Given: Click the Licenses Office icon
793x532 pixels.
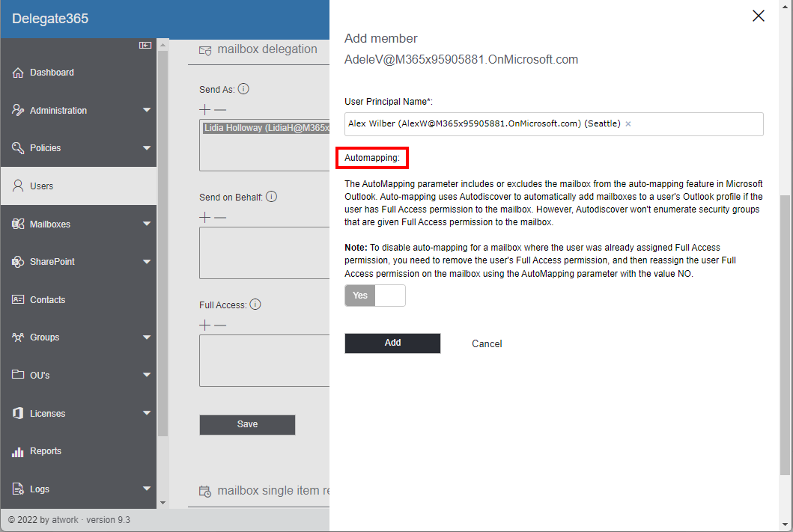Looking at the screenshot, I should click(x=18, y=413).
